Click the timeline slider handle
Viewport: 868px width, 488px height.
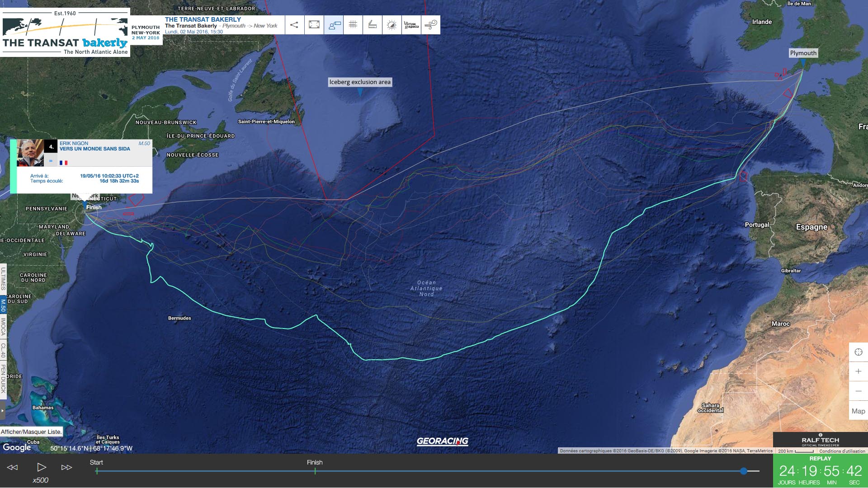click(x=744, y=471)
